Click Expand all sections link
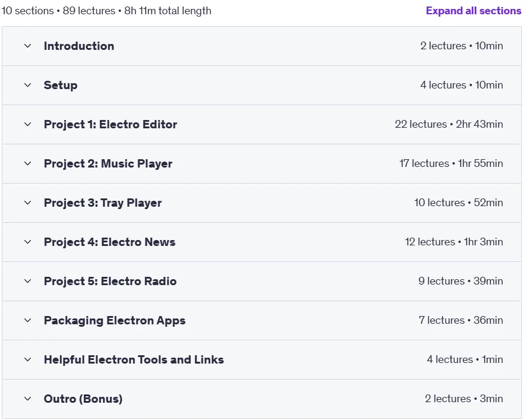This screenshot has width=523, height=420. tap(473, 11)
